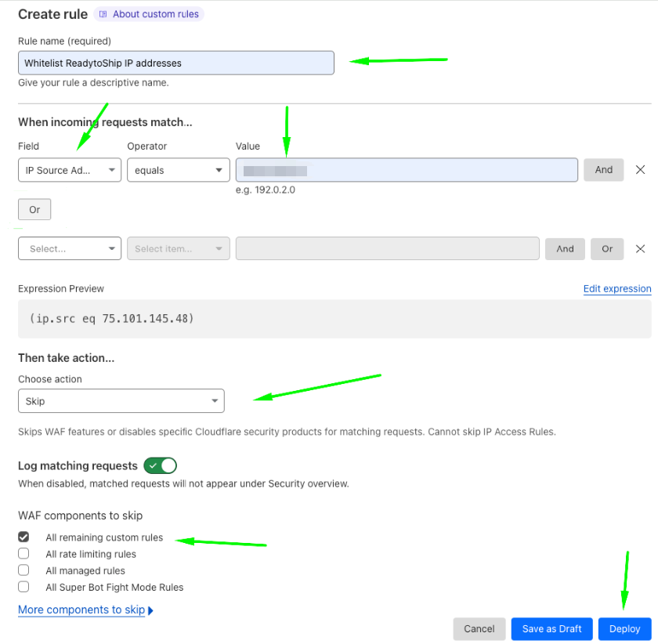658x644 pixels.
Task: Enable All managed rules checkbox
Action: (23, 570)
